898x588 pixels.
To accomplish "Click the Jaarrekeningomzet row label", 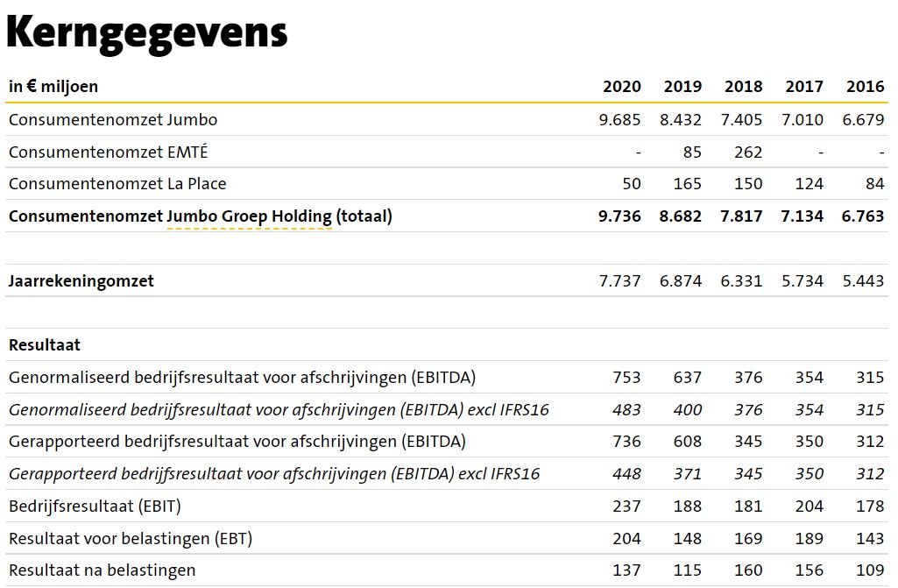I will coord(81,281).
